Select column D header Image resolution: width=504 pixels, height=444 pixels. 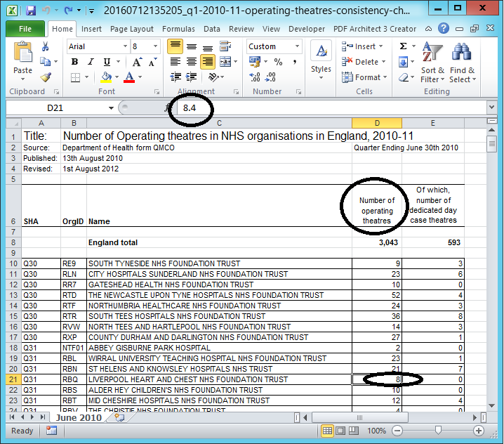coord(377,123)
